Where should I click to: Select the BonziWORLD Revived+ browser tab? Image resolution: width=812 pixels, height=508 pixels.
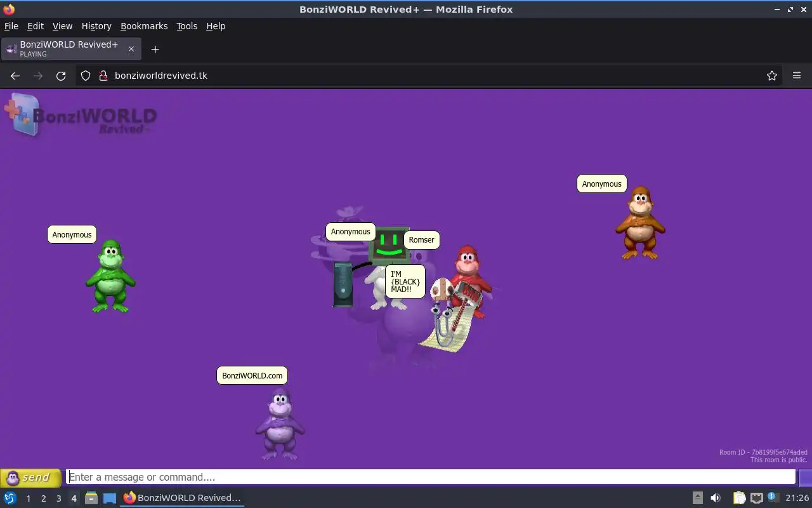pos(71,49)
